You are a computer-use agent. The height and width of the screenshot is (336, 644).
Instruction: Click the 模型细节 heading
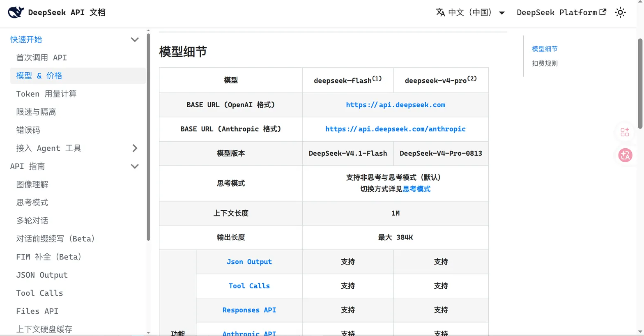(x=183, y=52)
